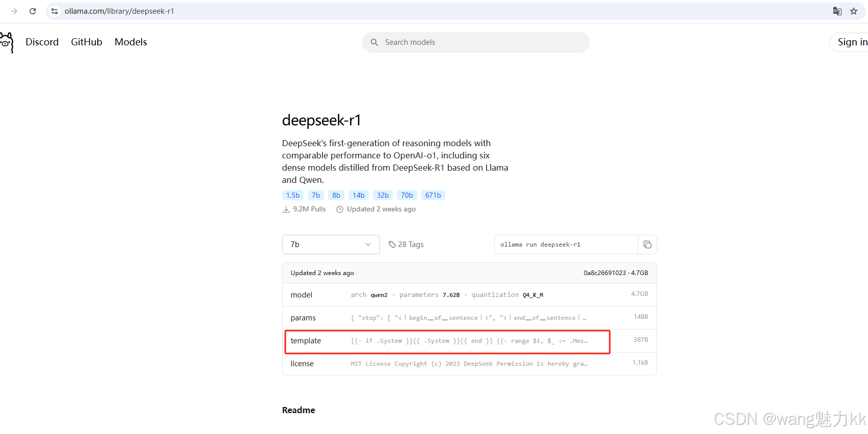The height and width of the screenshot is (434, 868).
Task: Open the template file row
Action: (470, 341)
